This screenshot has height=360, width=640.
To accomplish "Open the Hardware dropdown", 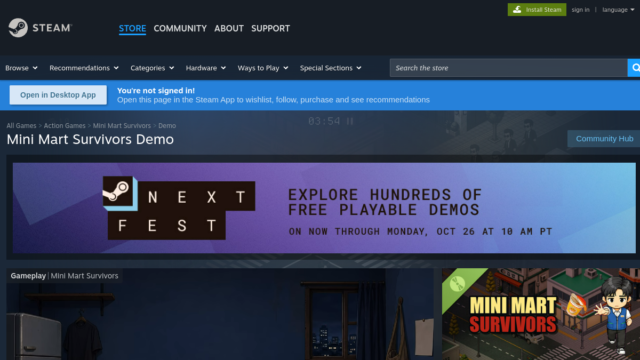I will tap(205, 68).
